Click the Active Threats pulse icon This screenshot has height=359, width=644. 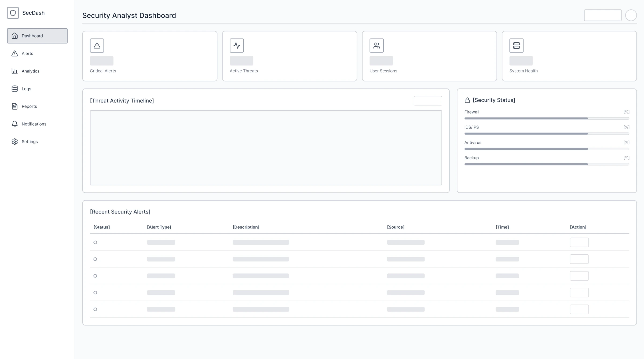pos(237,45)
